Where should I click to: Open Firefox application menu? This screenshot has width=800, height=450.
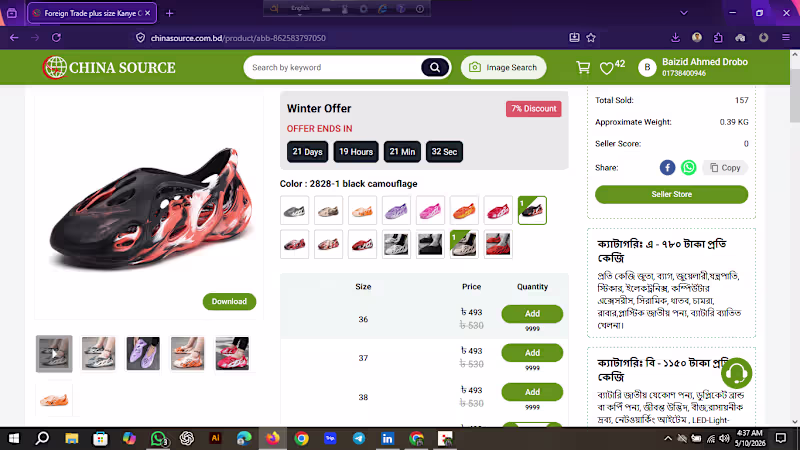(786, 38)
